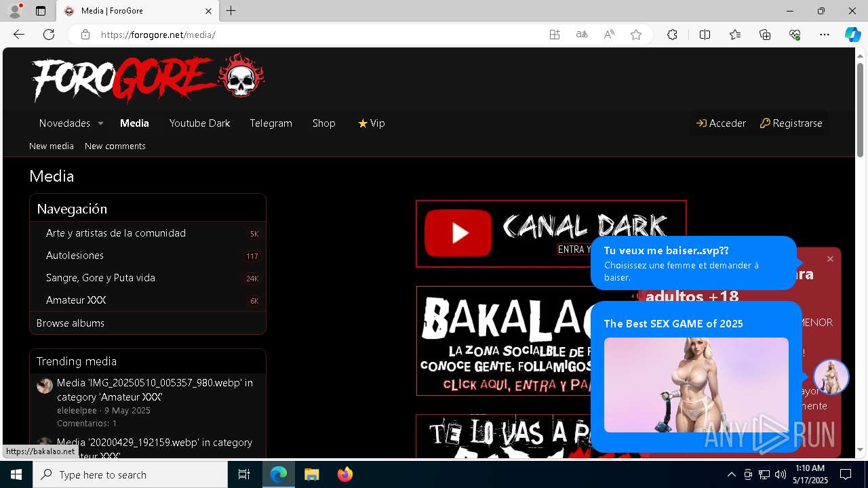Screen dimensions: 868x488
Task: Go back to the previous page
Action: tap(19, 35)
